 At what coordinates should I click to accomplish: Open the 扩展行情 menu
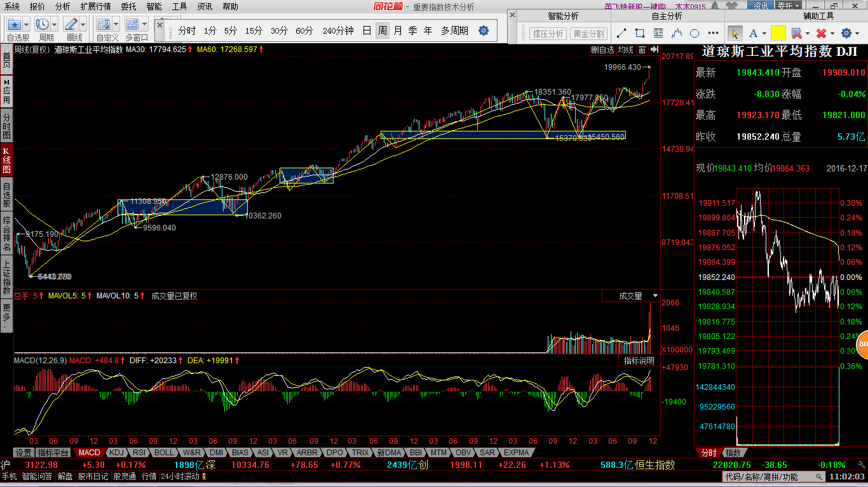[x=95, y=6]
